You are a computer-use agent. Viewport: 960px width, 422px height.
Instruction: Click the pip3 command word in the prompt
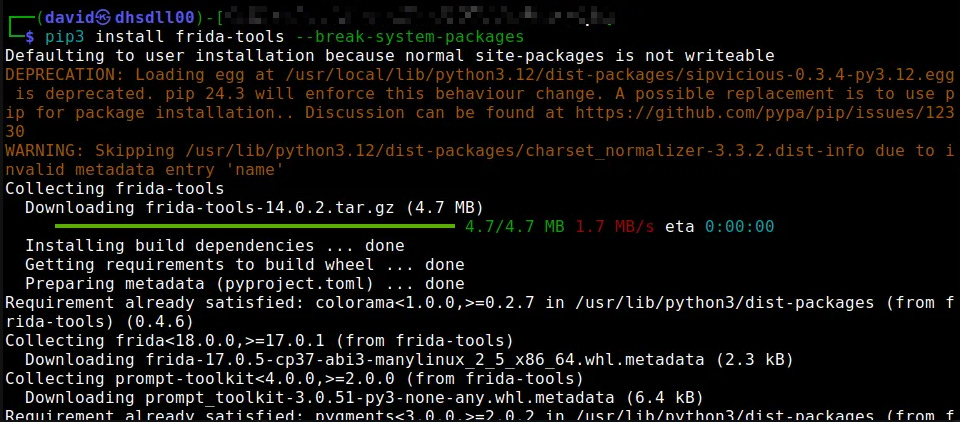pyautogui.click(x=65, y=37)
